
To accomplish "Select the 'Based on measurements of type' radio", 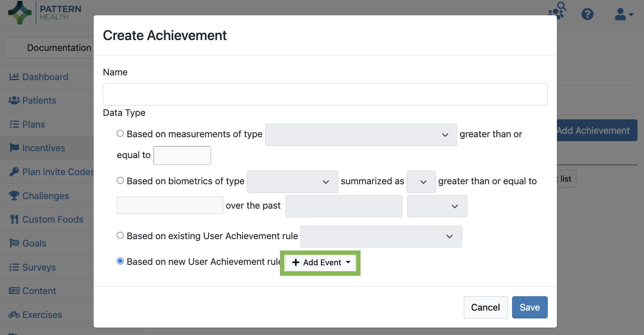I will [120, 134].
